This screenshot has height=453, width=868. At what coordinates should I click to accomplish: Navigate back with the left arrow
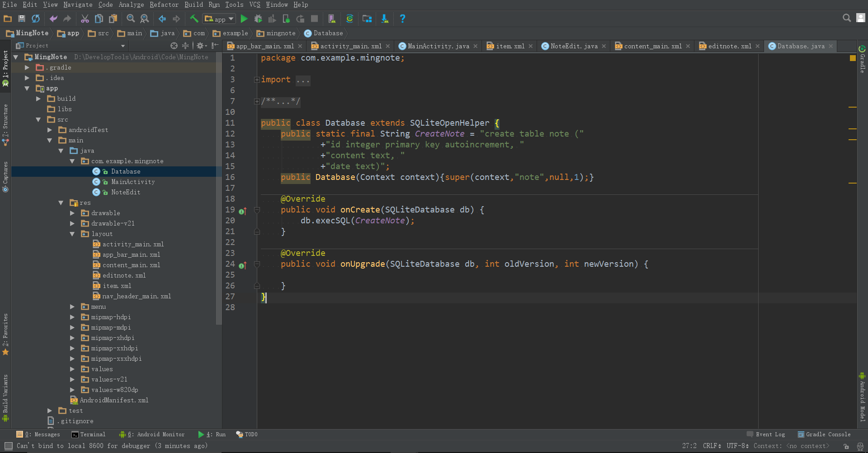(x=162, y=19)
